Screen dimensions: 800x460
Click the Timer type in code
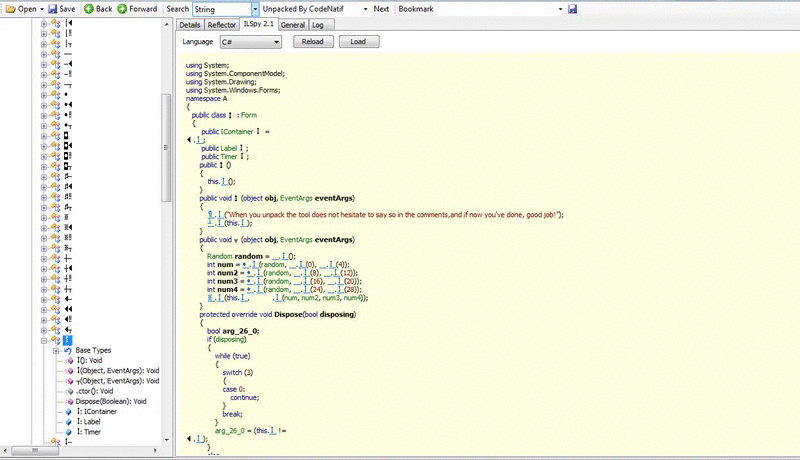coord(229,157)
